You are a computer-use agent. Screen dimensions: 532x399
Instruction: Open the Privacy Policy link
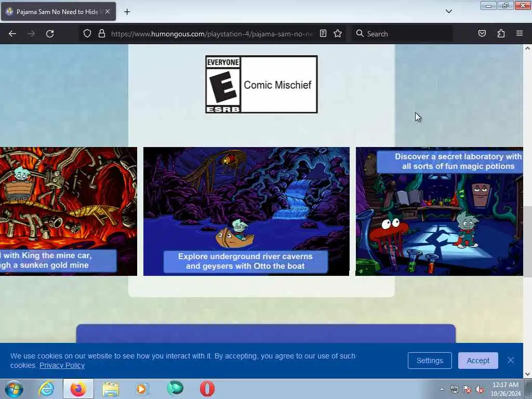click(62, 365)
